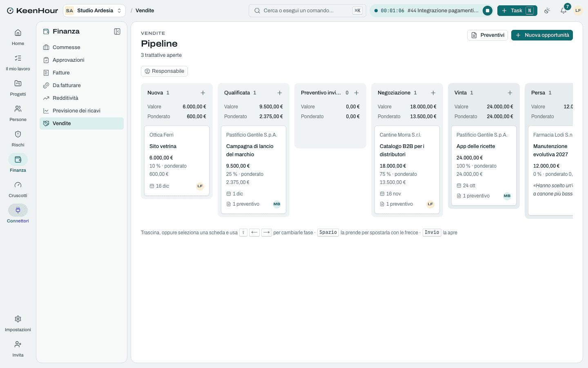This screenshot has height=368, width=588.
Task: Stop the running timer
Action: (488, 11)
